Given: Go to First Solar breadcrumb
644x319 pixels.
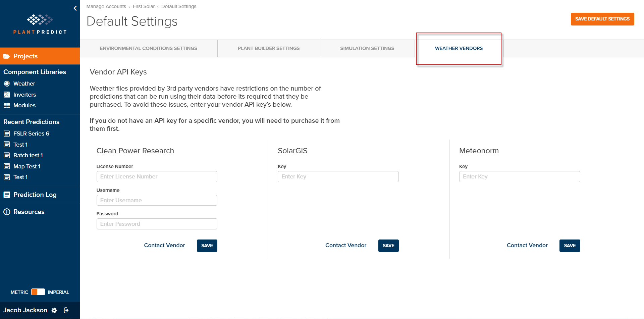Looking at the screenshot, I should [144, 6].
